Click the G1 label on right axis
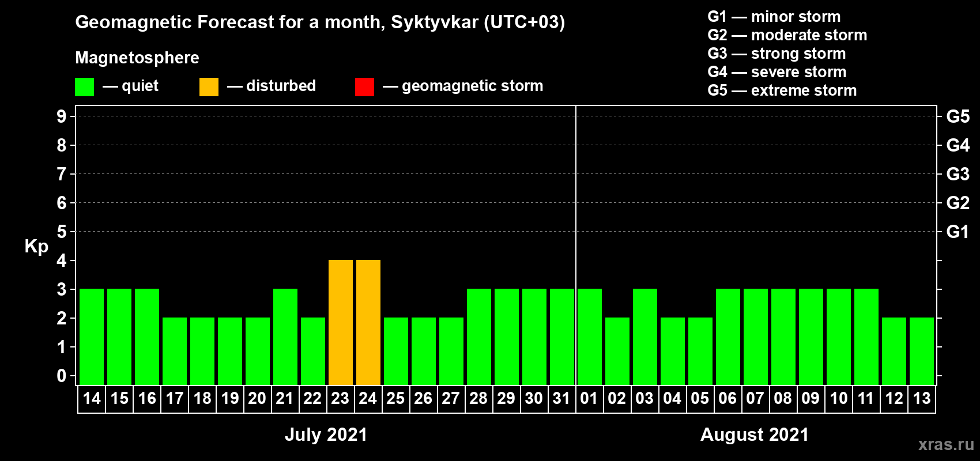980x461 pixels. point(958,232)
